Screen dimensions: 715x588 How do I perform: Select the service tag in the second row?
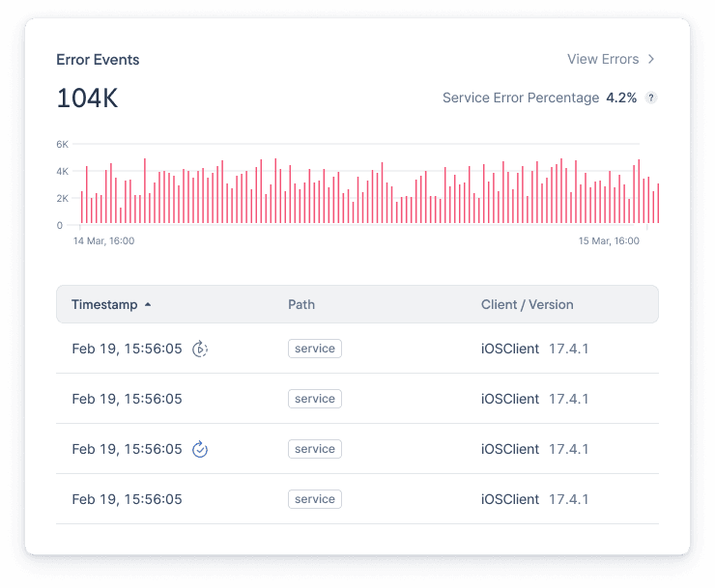click(x=314, y=399)
